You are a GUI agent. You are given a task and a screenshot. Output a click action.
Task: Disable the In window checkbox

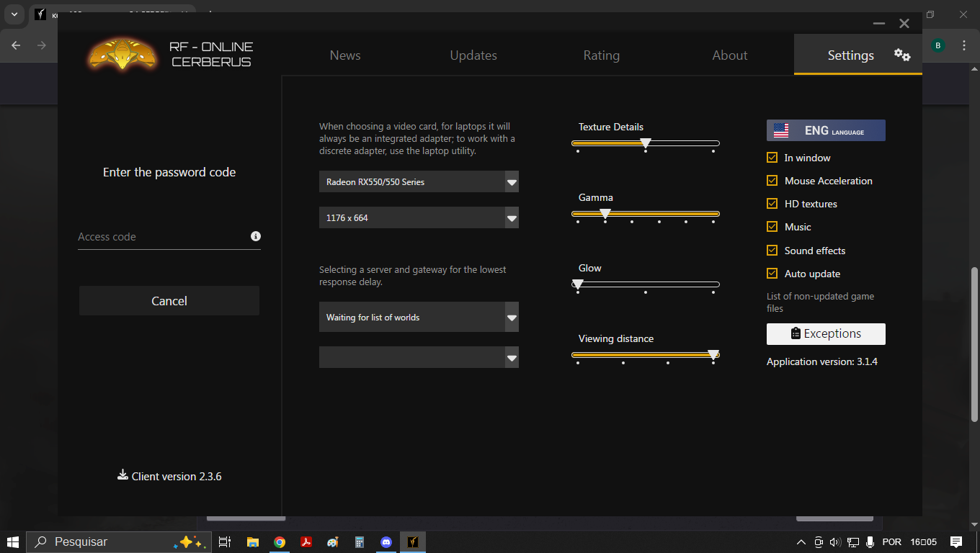(x=772, y=158)
